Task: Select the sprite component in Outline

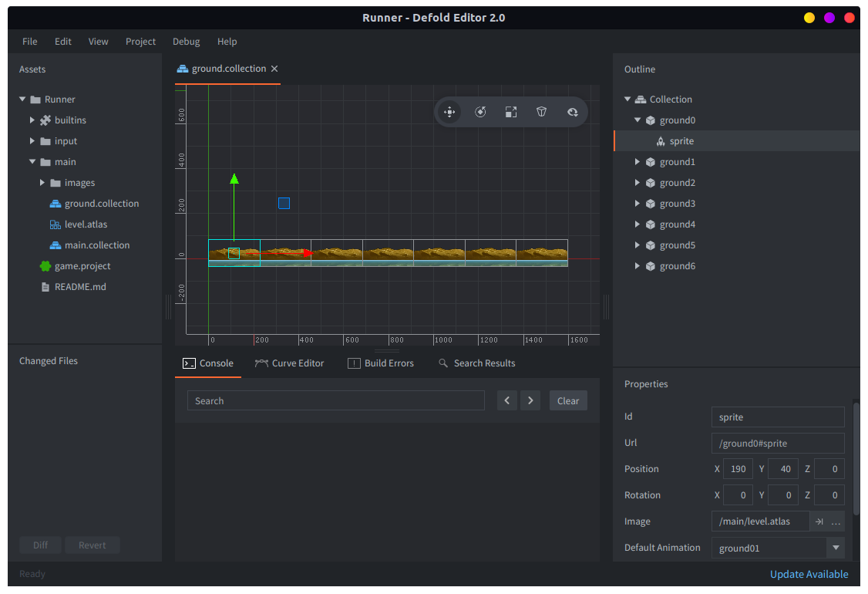Action: tap(681, 141)
